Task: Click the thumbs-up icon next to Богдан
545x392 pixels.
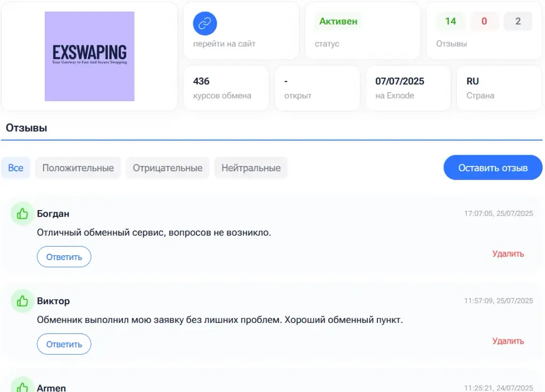Action: coord(22,213)
